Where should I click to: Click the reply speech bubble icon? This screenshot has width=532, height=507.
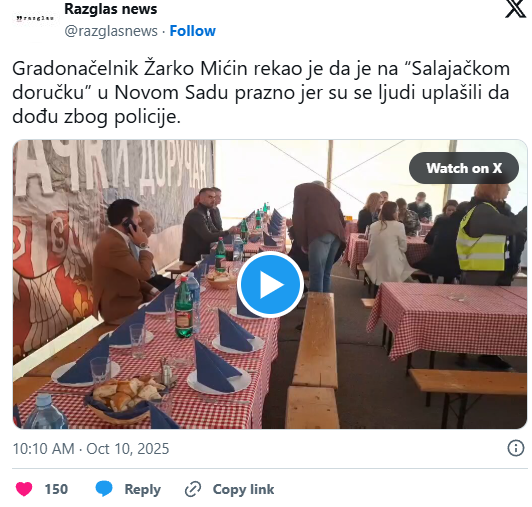[x=104, y=489]
